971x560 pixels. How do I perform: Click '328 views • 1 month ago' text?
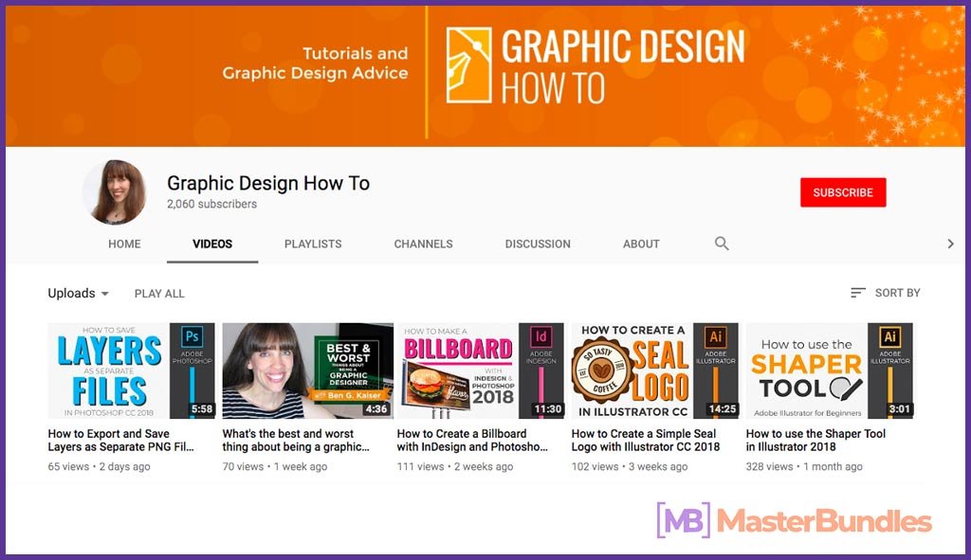(804, 466)
